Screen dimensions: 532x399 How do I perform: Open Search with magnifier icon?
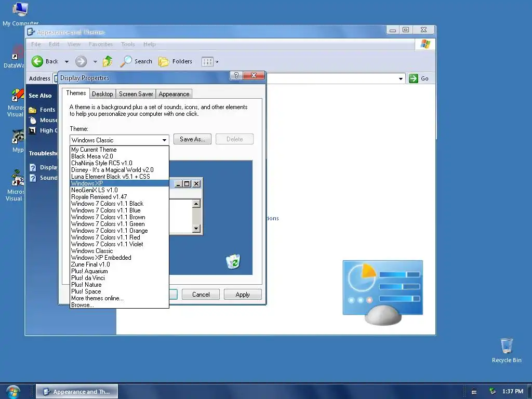[137, 61]
